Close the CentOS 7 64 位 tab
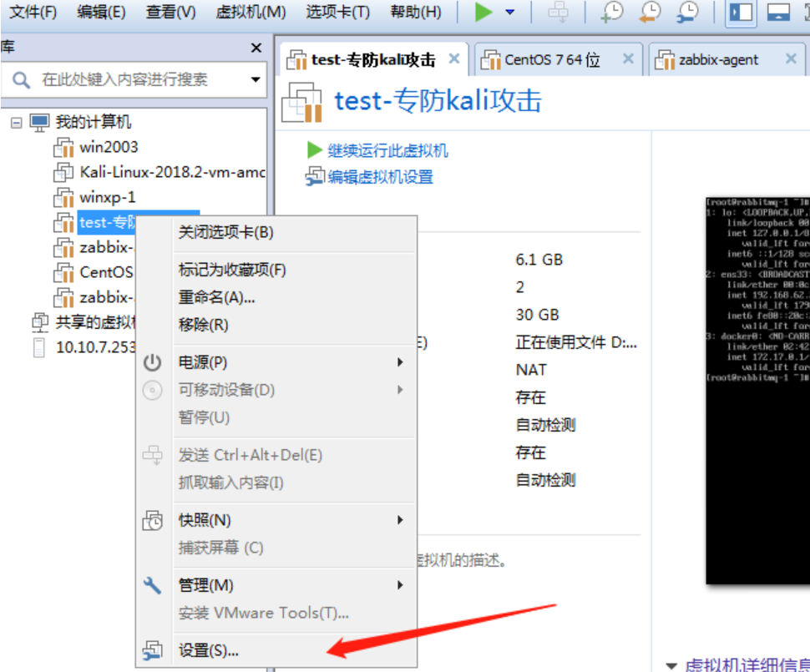This screenshot has width=810, height=672. [x=628, y=59]
